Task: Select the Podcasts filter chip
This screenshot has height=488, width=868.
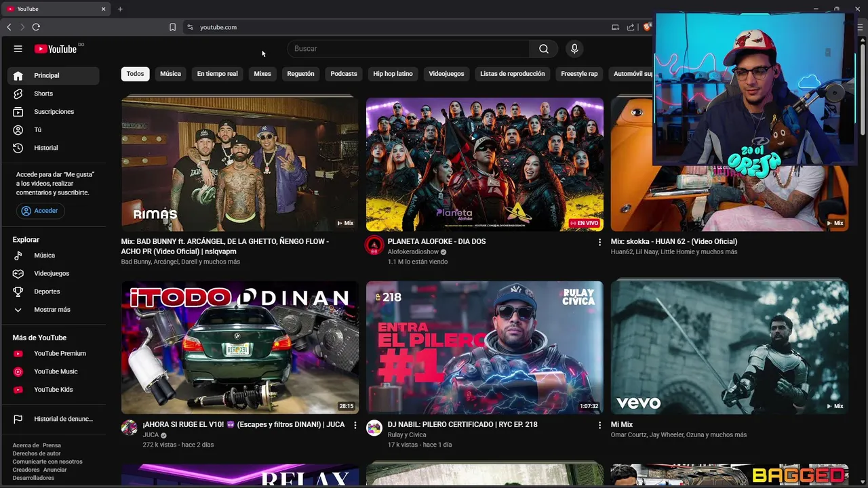Action: [344, 74]
